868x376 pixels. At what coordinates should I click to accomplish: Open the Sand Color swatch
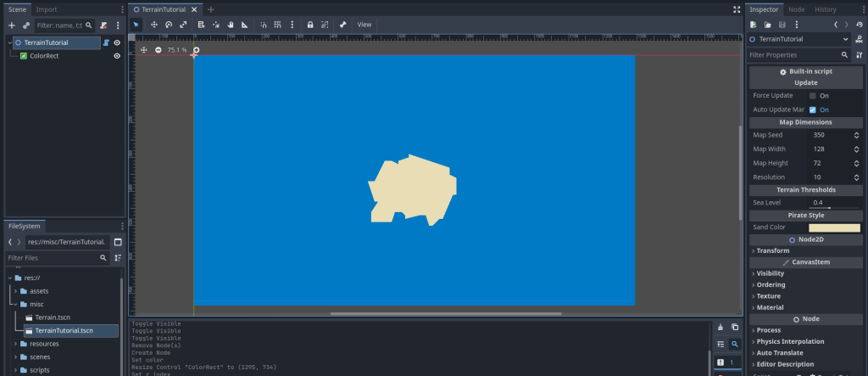(x=834, y=227)
